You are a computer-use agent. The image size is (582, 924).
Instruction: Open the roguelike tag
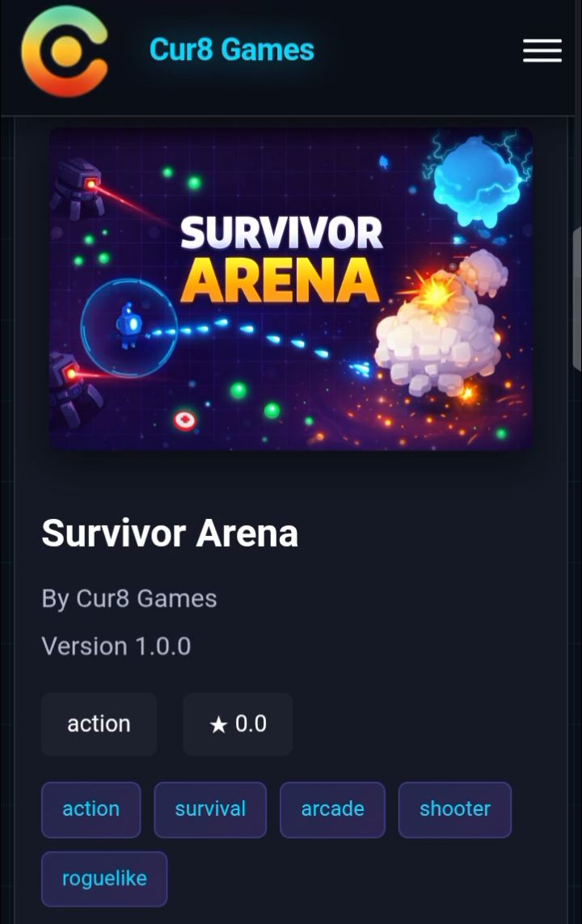click(x=104, y=879)
